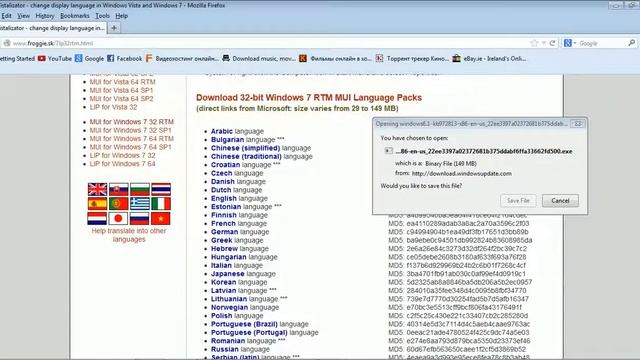
Task: Click Help translate into other languages link
Action: pos(129,235)
